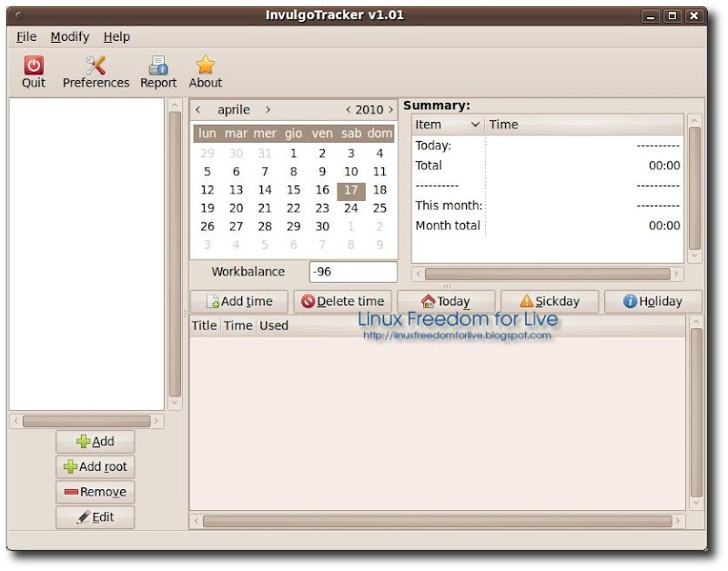Go to previous year before 2010
The height and width of the screenshot is (571, 728).
tap(349, 110)
